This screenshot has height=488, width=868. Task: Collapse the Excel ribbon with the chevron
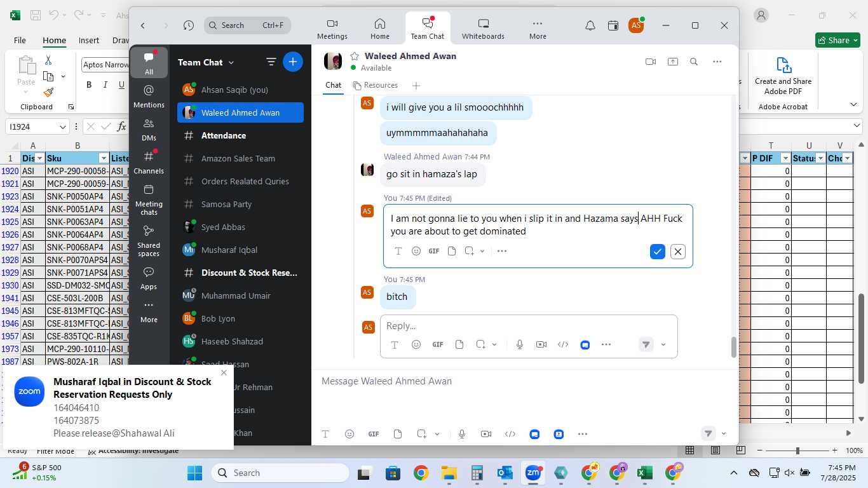[x=853, y=105]
